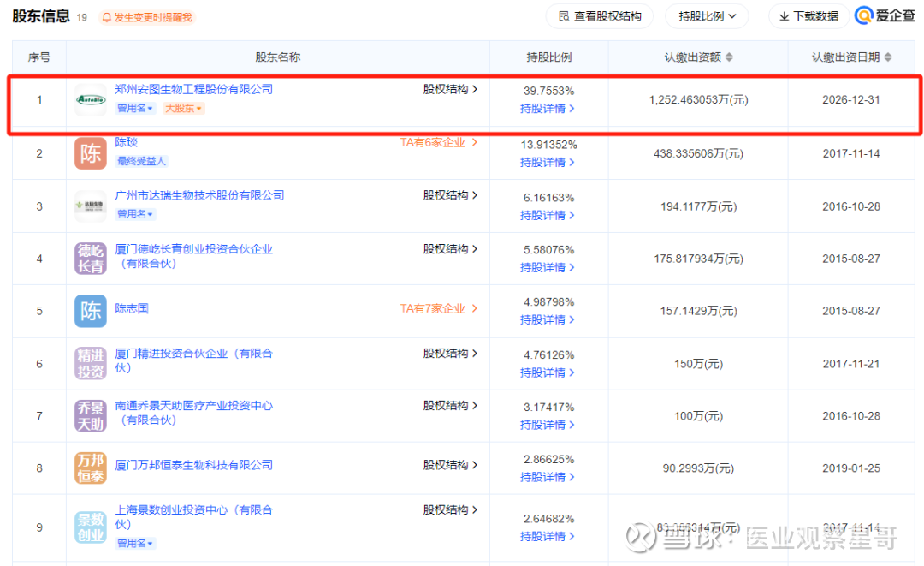Screen dimensions: 924x566
Task: Open 股权结构 for 上海景数创业
Action: [450, 510]
